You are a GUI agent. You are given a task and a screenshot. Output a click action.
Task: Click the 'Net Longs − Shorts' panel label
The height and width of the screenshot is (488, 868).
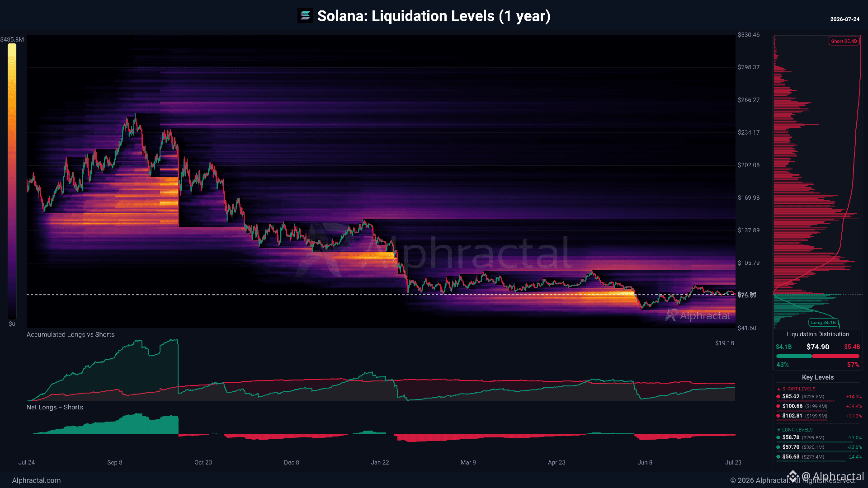click(x=55, y=407)
